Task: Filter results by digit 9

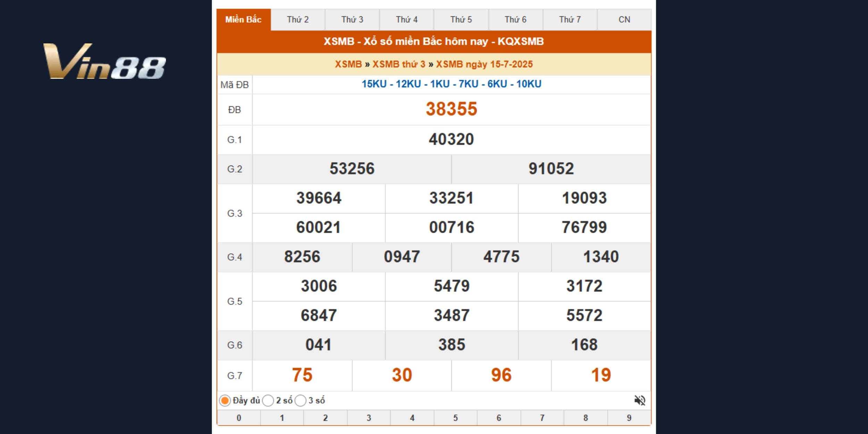Action: tap(629, 418)
